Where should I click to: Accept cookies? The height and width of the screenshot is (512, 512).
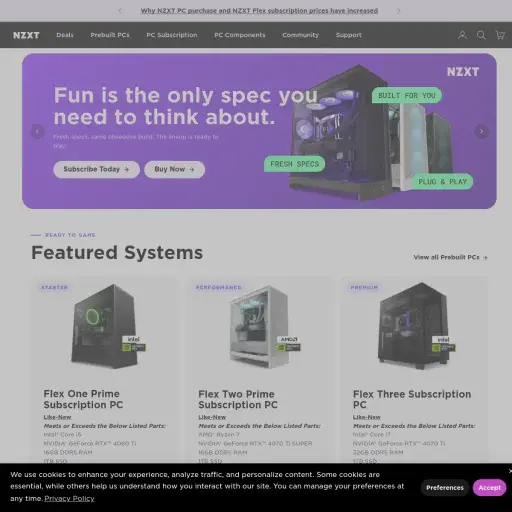pos(489,488)
